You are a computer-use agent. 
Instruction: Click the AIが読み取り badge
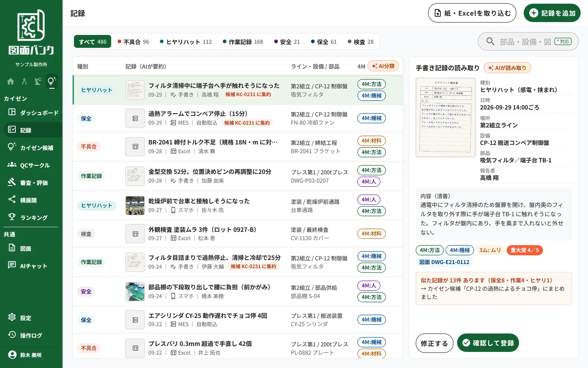pos(507,68)
